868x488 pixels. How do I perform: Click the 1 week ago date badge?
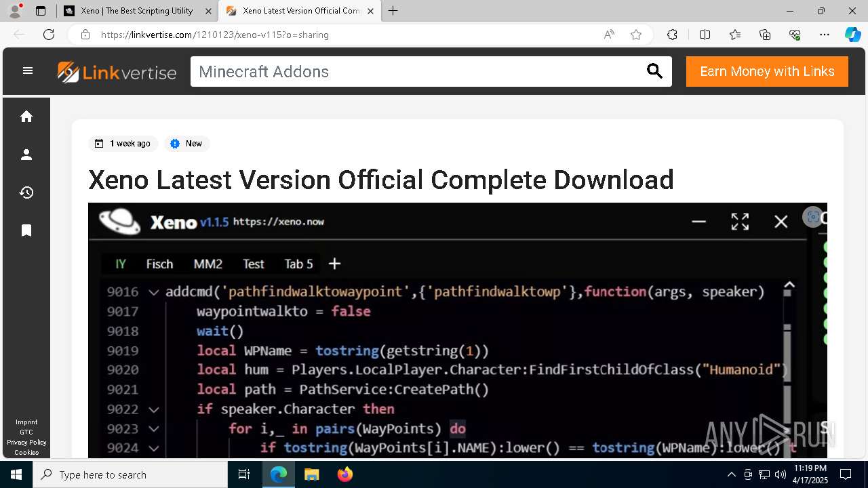[x=123, y=144]
